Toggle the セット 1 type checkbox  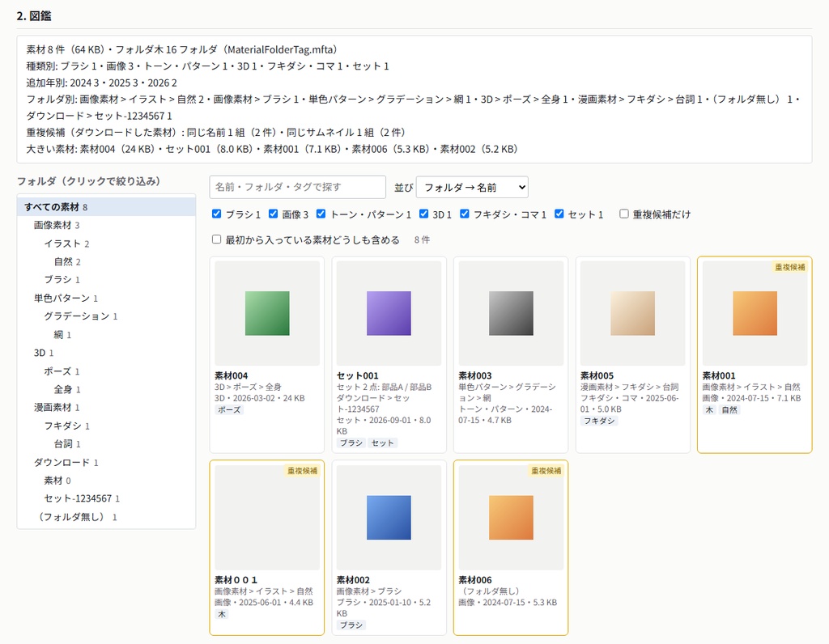pos(559,214)
